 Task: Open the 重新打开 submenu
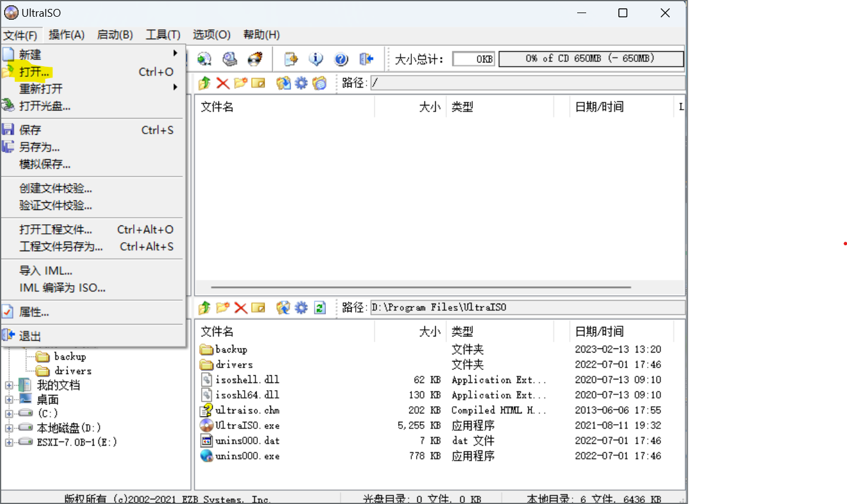click(93, 88)
